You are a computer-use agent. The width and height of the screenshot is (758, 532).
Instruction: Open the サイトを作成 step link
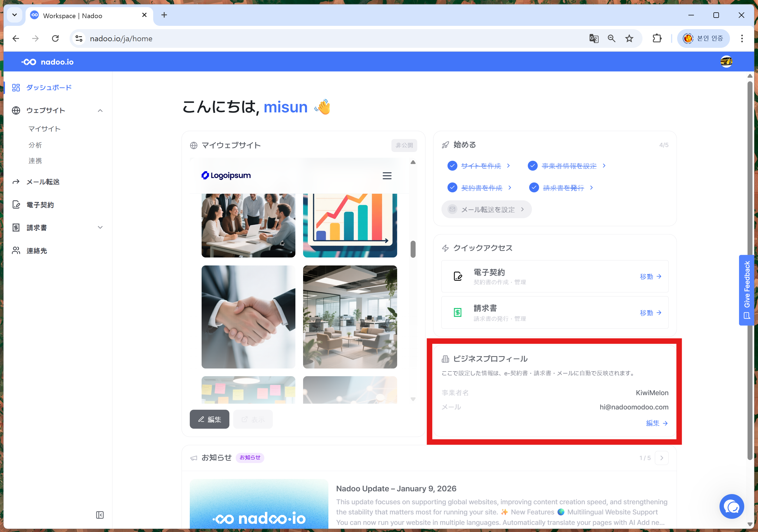pos(481,166)
